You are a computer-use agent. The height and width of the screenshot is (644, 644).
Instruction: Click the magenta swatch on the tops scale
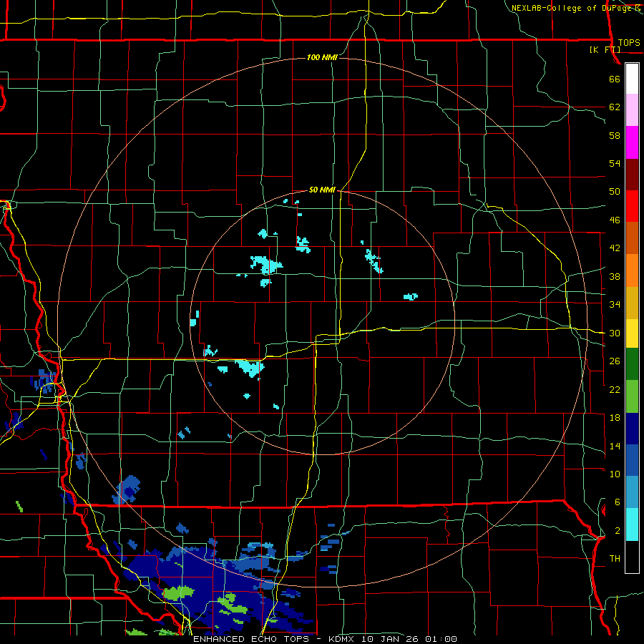pyautogui.click(x=632, y=142)
